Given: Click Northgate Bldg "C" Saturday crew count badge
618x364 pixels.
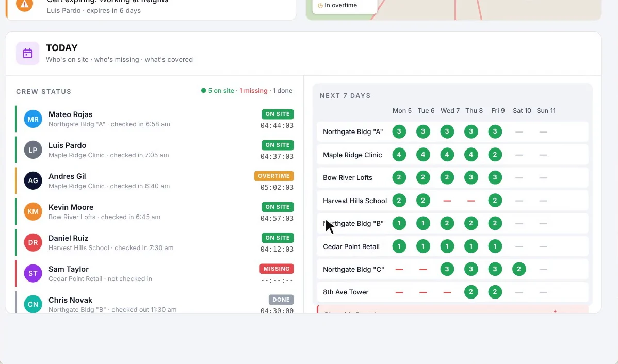Looking at the screenshot, I should (x=519, y=269).
